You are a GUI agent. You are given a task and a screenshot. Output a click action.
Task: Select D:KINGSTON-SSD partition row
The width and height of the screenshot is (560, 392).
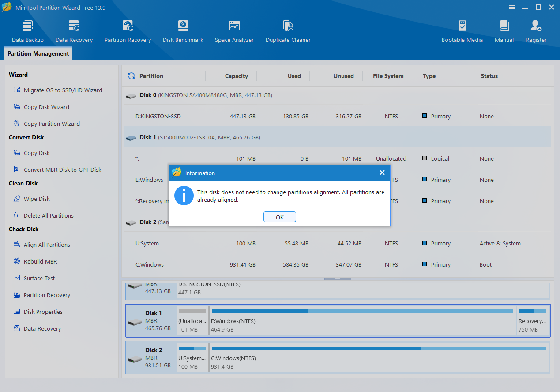[338, 117]
